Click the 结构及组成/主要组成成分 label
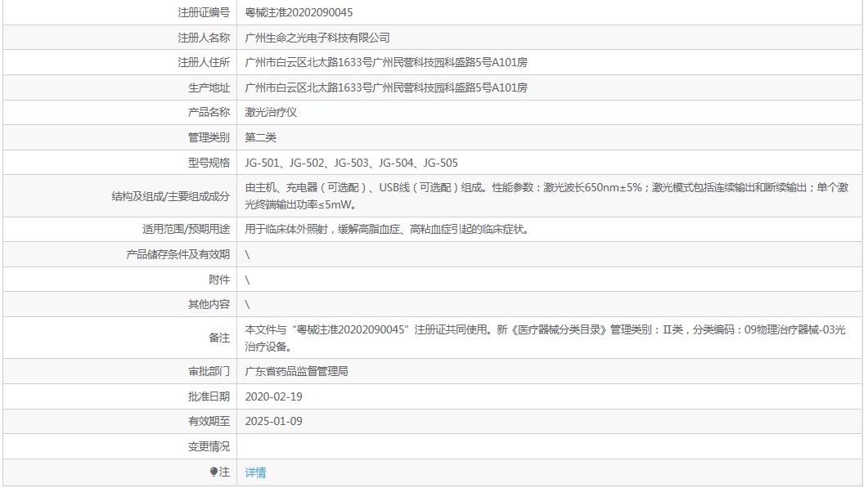 (x=170, y=196)
